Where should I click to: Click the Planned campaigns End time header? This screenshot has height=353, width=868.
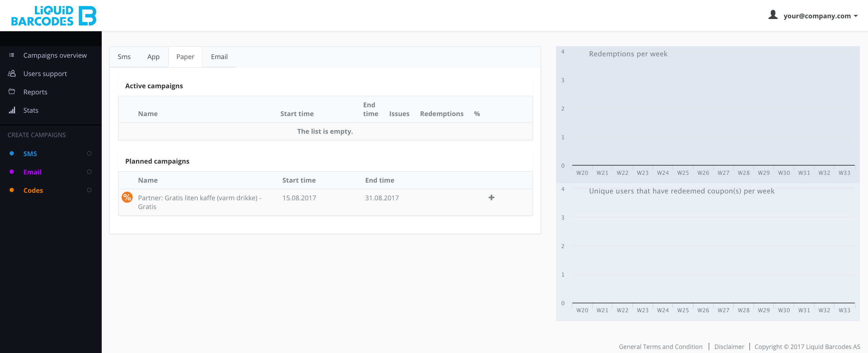(380, 180)
